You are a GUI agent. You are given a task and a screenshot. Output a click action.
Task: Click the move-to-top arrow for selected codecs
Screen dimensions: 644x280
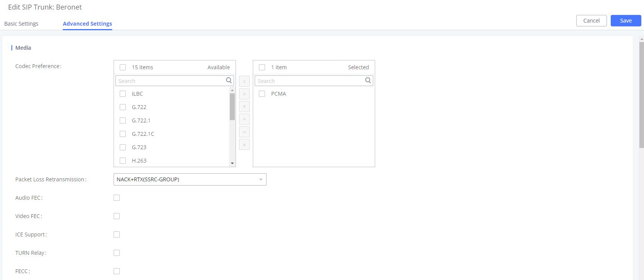coord(244,107)
